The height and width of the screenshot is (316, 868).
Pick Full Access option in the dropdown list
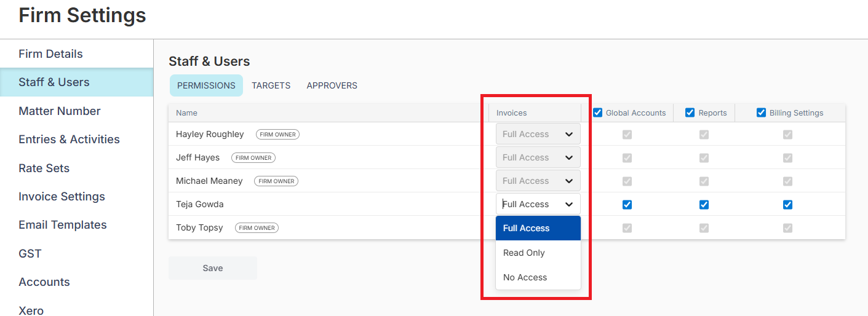tap(527, 228)
